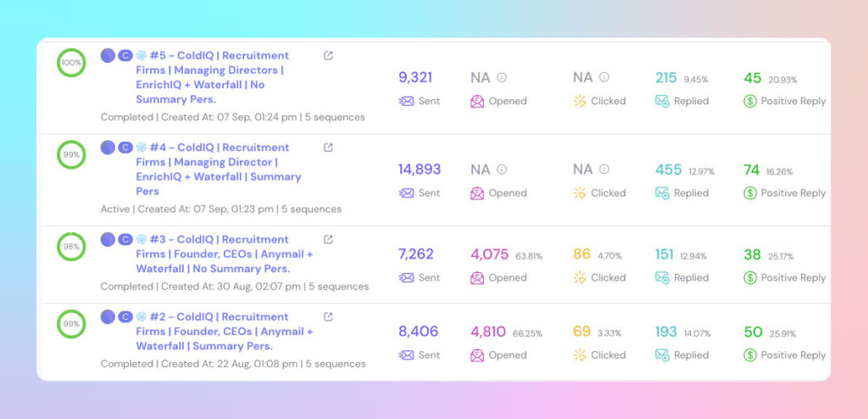Open external link icon for campaign #3
This screenshot has height=419, width=868.
tap(329, 240)
